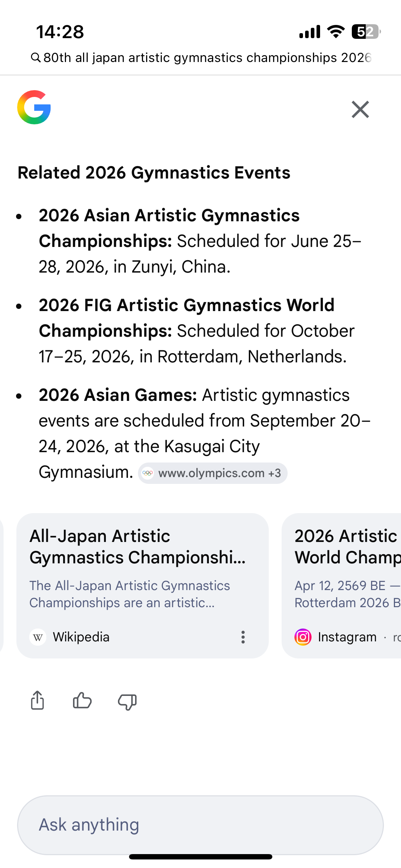The image size is (401, 868).
Task: Close the AI overview panel
Action: point(360,109)
